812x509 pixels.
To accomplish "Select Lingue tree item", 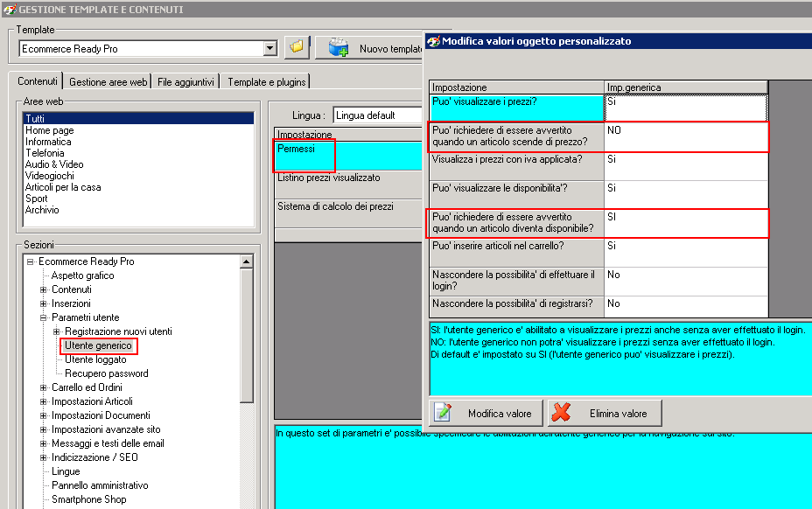I will (66, 471).
